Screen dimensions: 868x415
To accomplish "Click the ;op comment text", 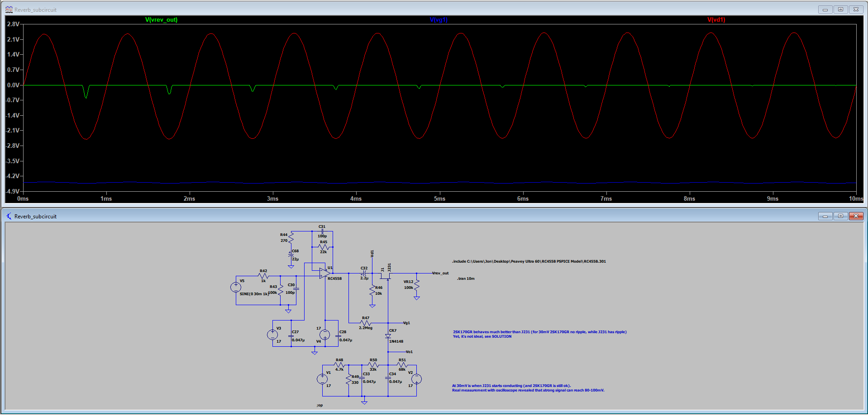I will pos(320,405).
